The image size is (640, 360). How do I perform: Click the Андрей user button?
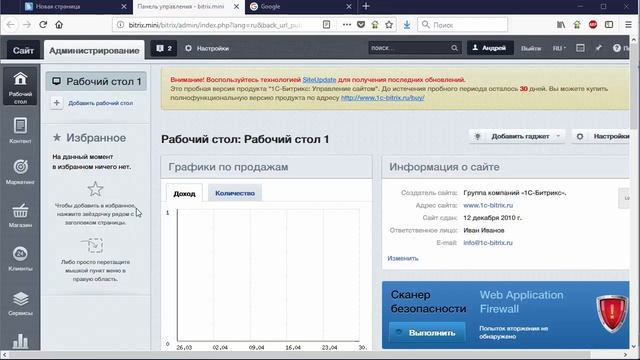[x=490, y=48]
